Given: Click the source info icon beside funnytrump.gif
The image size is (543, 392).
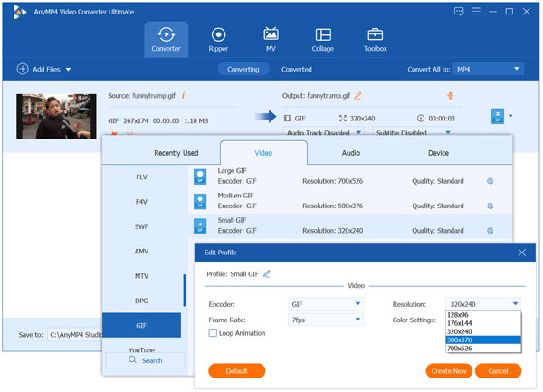Looking at the screenshot, I should (x=184, y=95).
